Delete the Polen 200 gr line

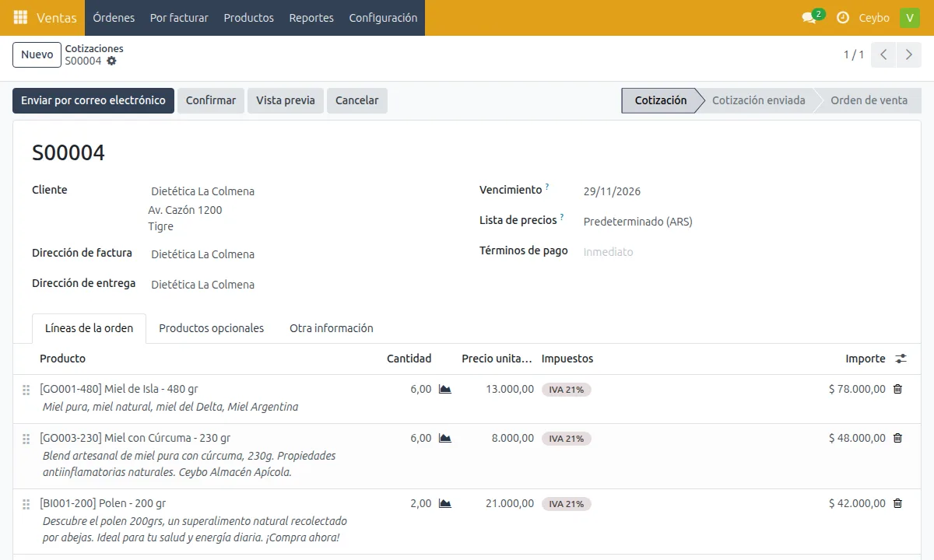click(897, 503)
